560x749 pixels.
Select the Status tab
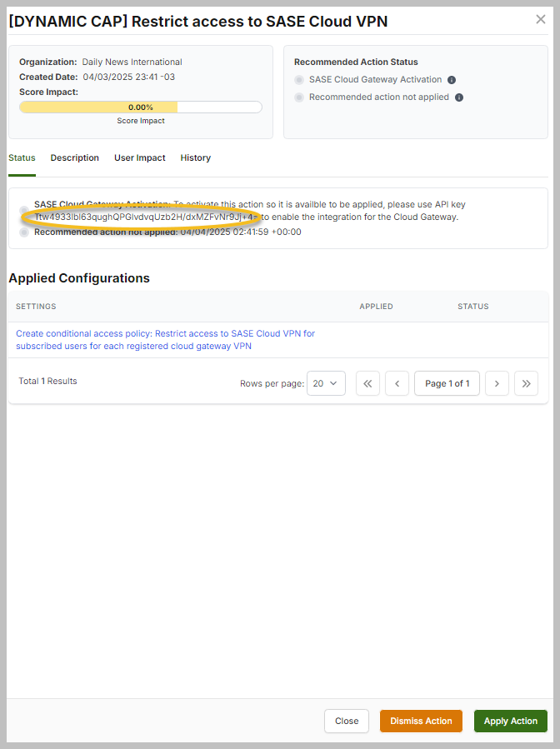(22, 157)
